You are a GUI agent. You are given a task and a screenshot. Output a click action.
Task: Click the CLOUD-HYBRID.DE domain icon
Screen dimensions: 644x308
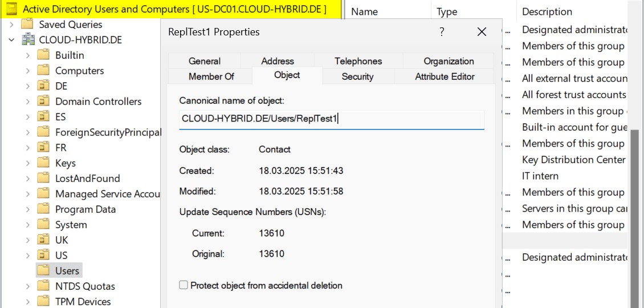[28, 40]
